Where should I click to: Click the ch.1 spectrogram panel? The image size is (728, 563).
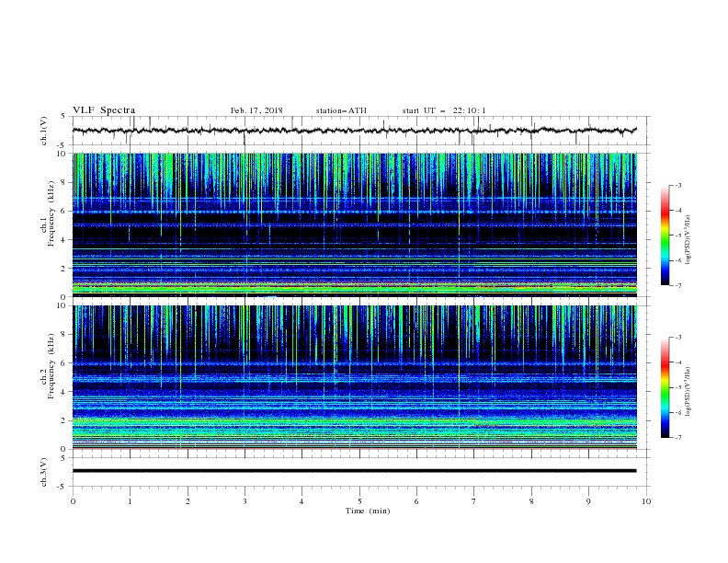pos(355,224)
